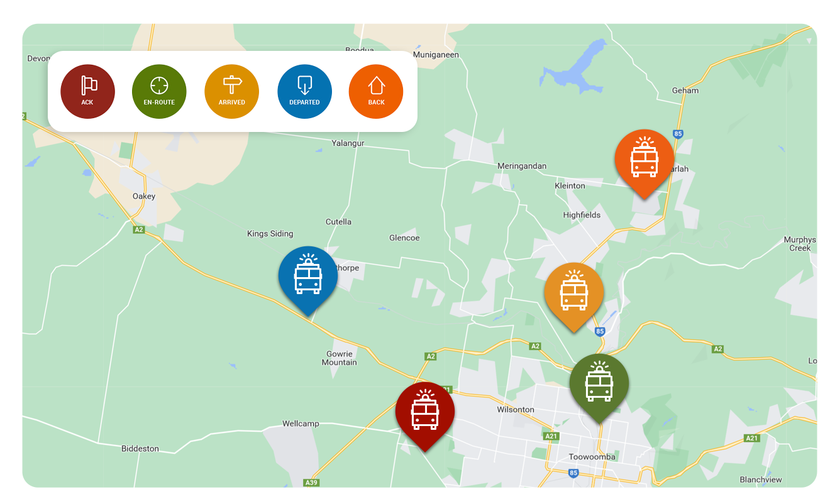Click the Biddeston town label

pyautogui.click(x=140, y=449)
